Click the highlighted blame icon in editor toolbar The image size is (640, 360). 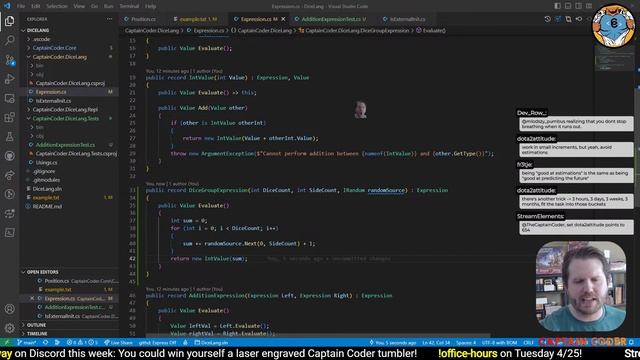[558, 19]
